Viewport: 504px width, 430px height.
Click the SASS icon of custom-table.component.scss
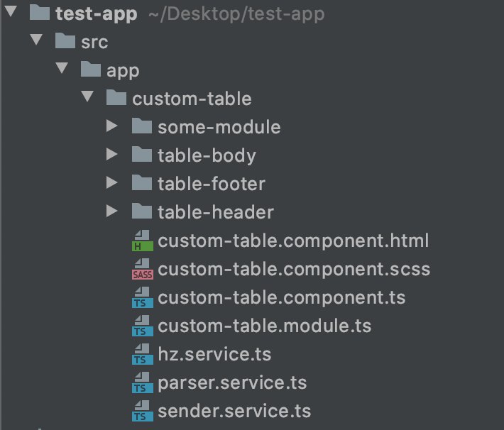click(143, 269)
